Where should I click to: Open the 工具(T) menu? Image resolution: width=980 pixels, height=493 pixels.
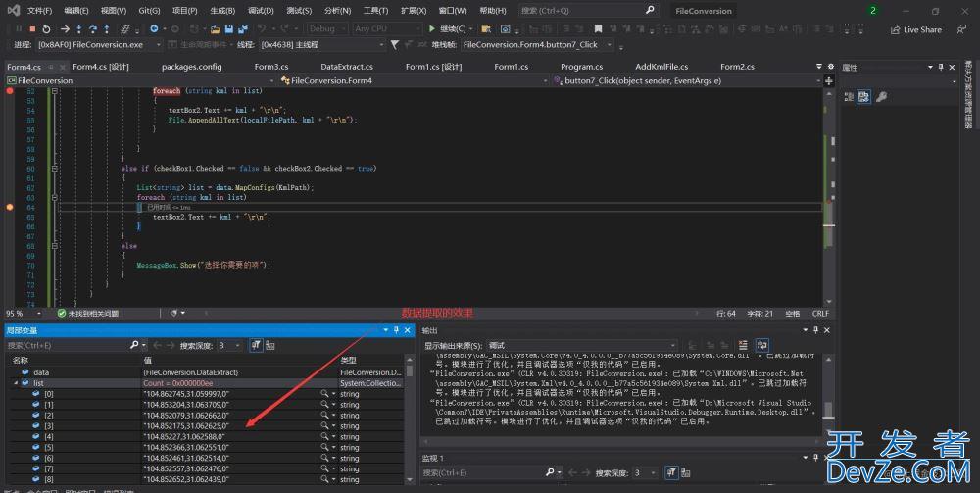375,11
